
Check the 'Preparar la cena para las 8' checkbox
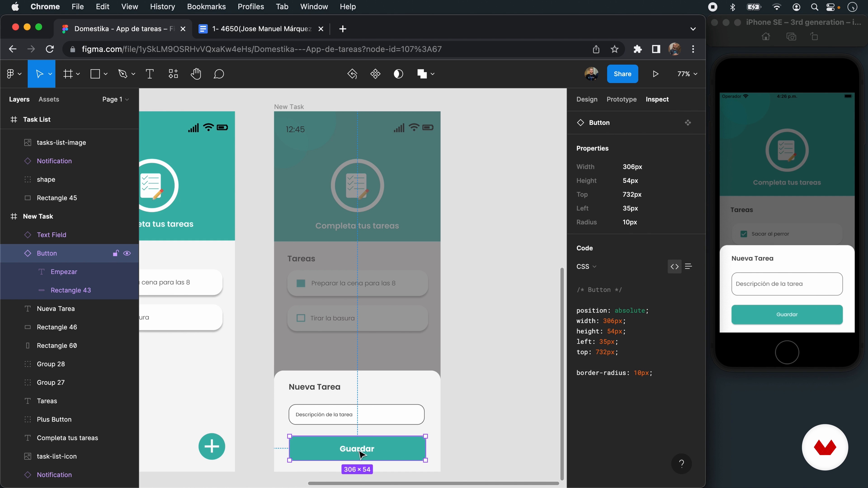point(301,283)
